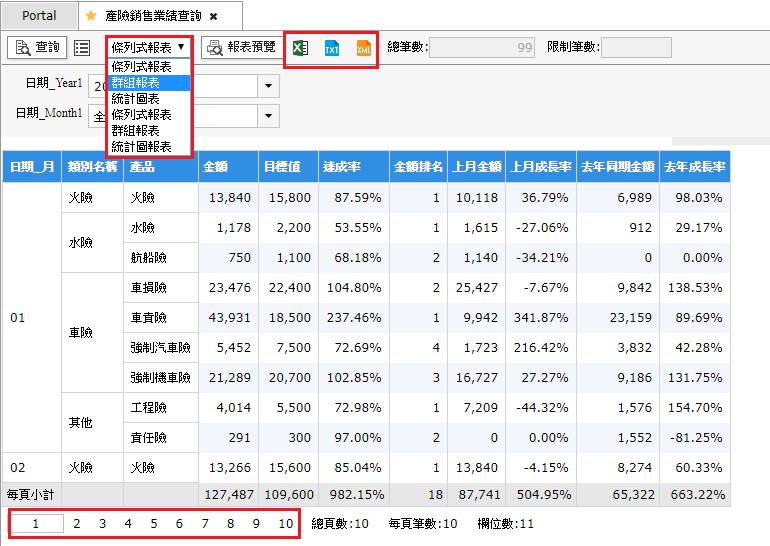The width and height of the screenshot is (770, 546).
Task: Export report as TXT file
Action: click(332, 48)
